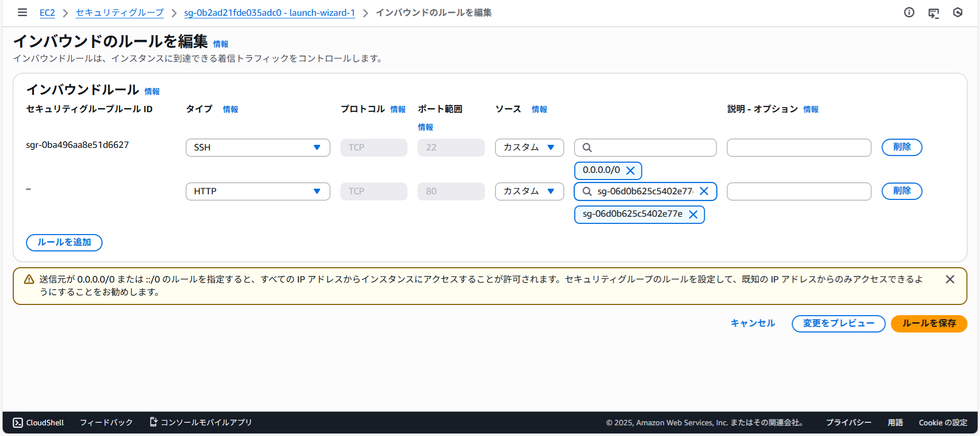Click the info circle icon in header
The width and height of the screenshot is (980, 436).
(x=909, y=12)
